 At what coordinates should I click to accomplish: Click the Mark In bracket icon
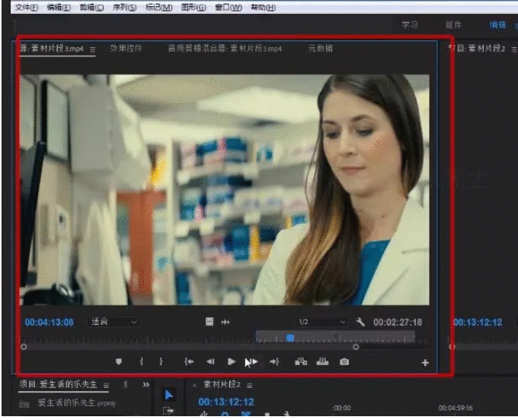pos(141,362)
